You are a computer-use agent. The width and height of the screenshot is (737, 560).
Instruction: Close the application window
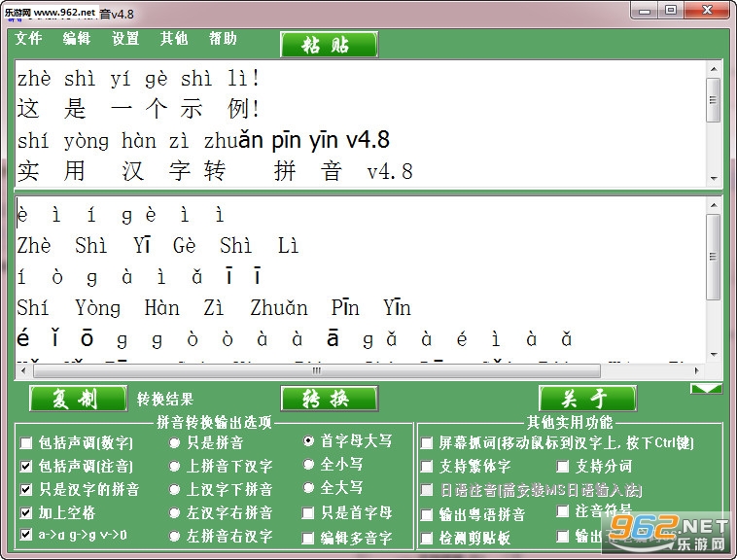(707, 11)
